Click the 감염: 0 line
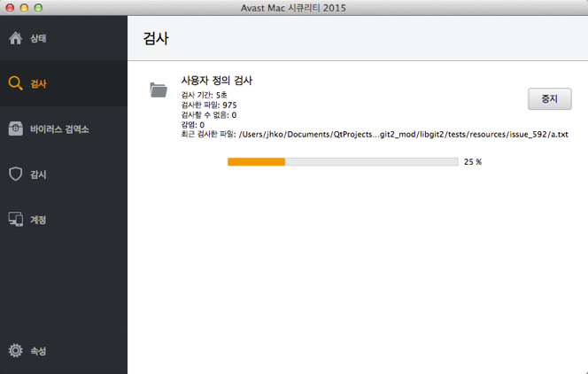The height and width of the screenshot is (374, 588). 193,125
